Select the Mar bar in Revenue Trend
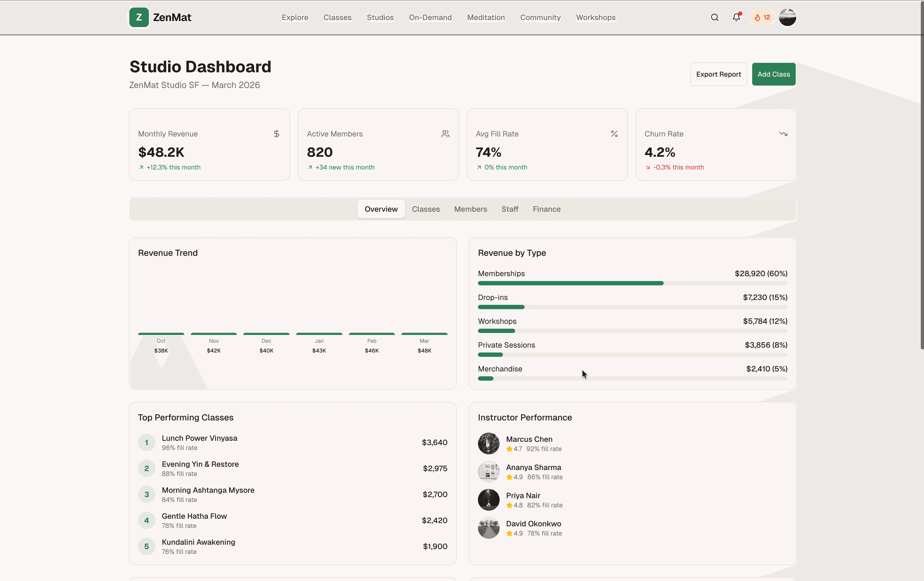Viewport: 924px width, 581px height. (x=424, y=334)
